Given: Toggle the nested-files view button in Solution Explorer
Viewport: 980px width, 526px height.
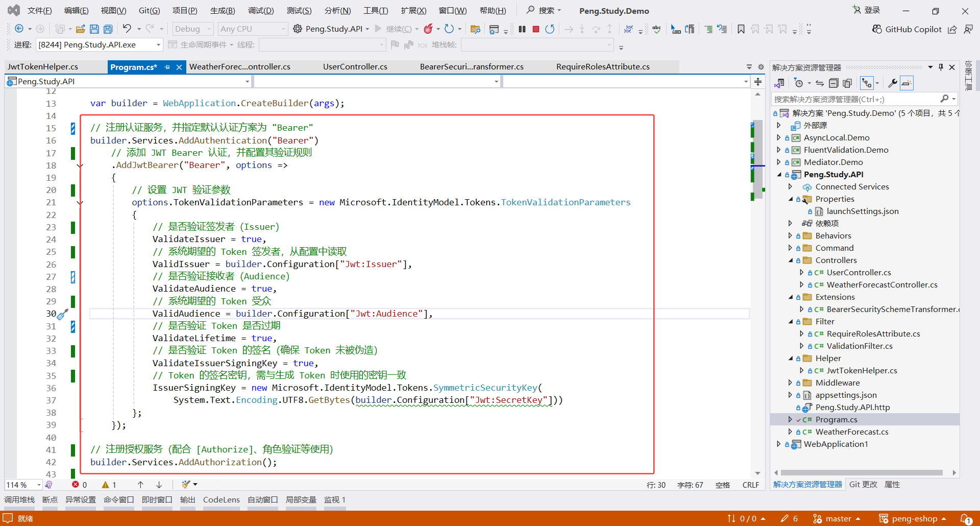Looking at the screenshot, I should coord(867,83).
